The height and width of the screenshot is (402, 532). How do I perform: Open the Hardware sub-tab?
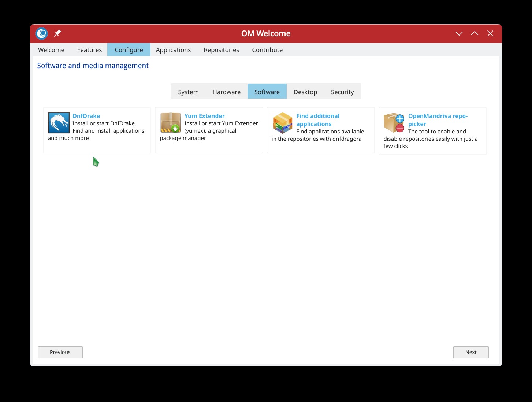(227, 92)
